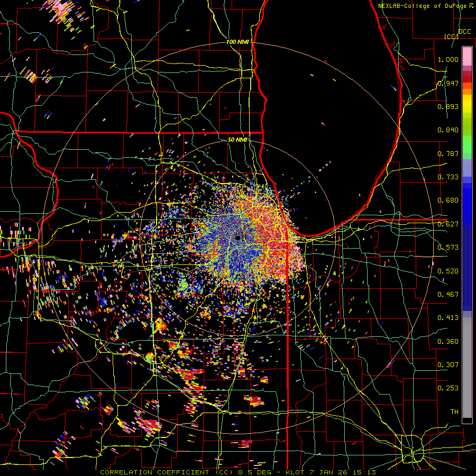
Task: Click the 0.947 scale label
Action: click(448, 83)
